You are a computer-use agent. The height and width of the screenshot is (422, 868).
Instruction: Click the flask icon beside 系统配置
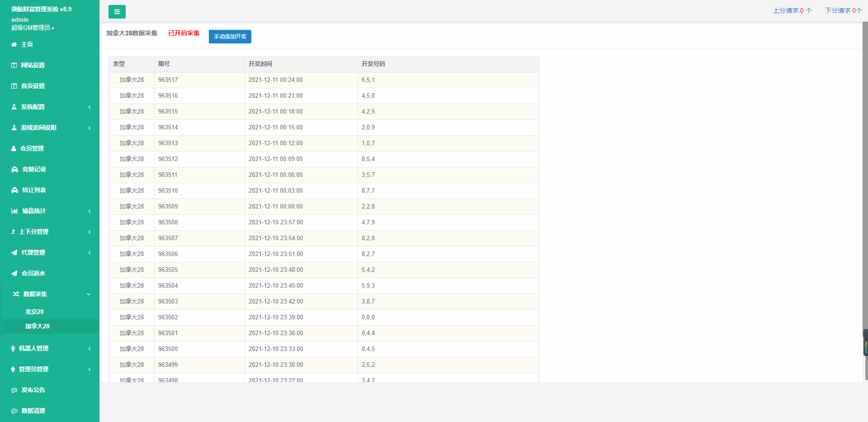pyautogui.click(x=14, y=107)
